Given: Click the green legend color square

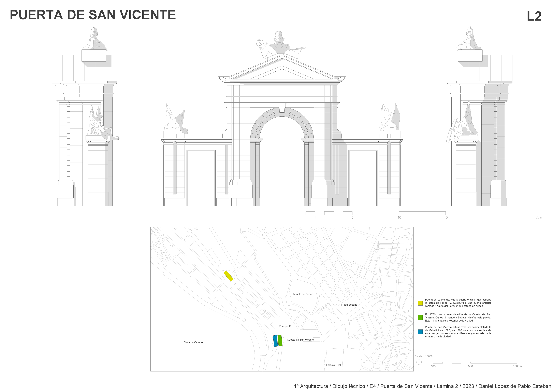Looking at the screenshot, I should pos(420,317).
